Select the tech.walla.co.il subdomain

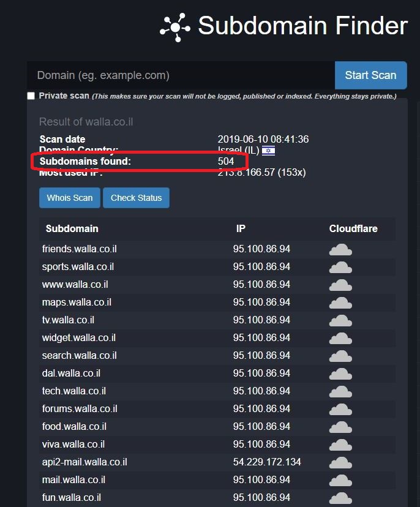[x=73, y=391]
